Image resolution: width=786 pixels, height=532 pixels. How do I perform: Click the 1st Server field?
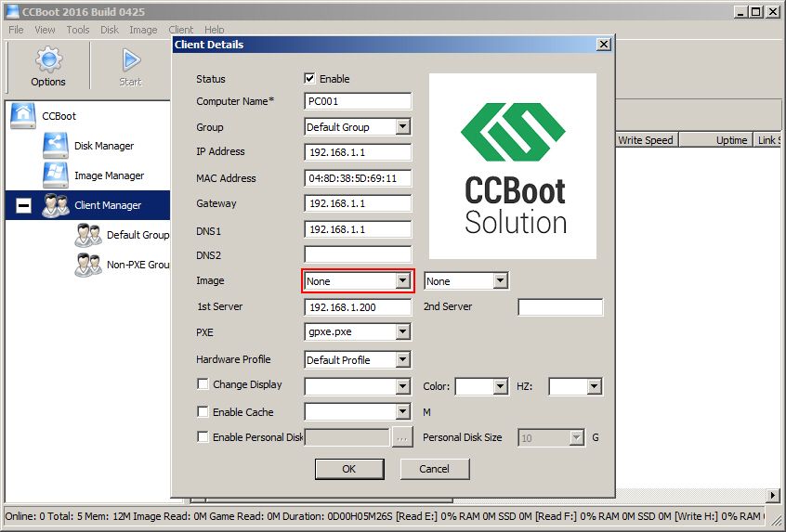pyautogui.click(x=358, y=307)
